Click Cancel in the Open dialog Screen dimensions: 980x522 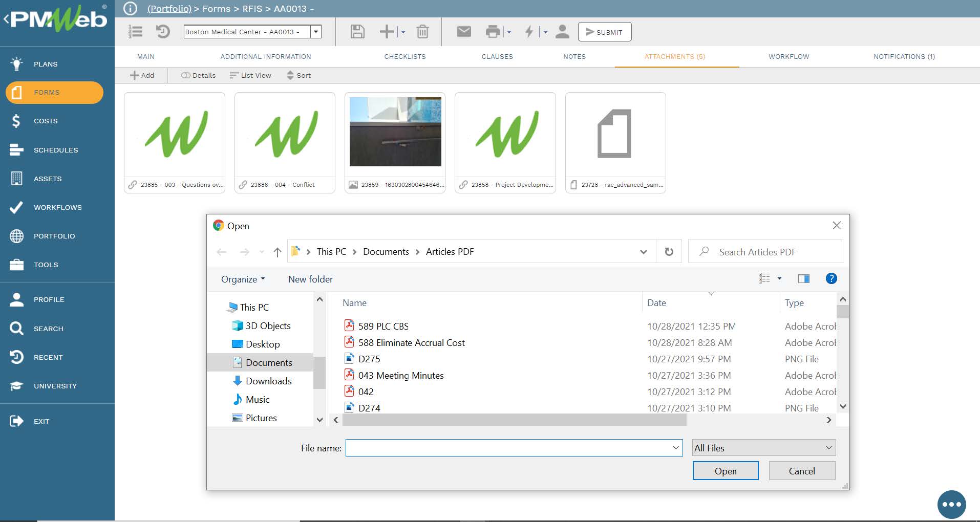(x=801, y=471)
